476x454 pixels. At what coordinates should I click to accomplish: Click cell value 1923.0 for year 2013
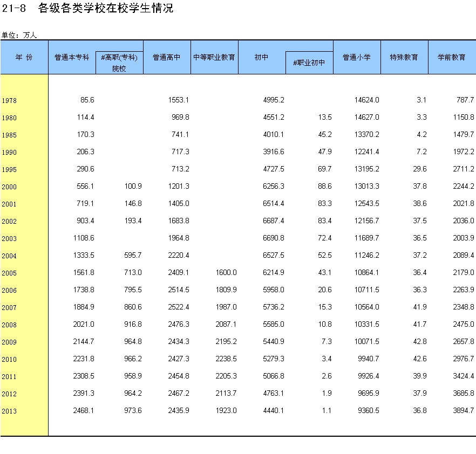pyautogui.click(x=226, y=410)
